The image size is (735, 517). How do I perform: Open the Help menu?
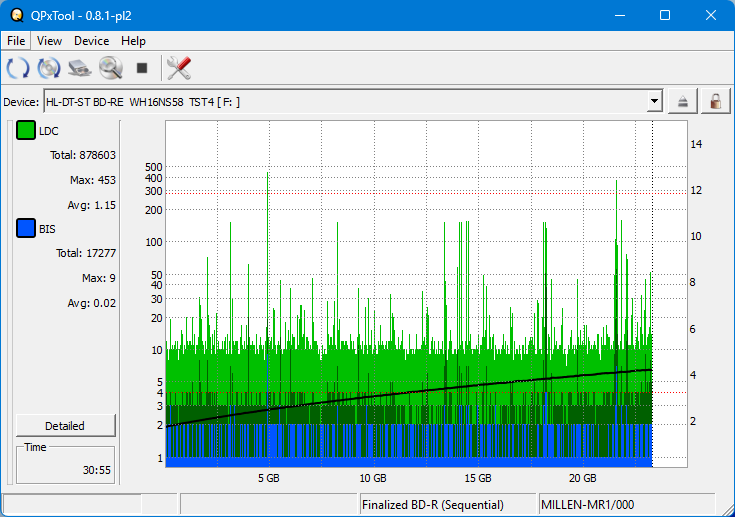tap(133, 41)
